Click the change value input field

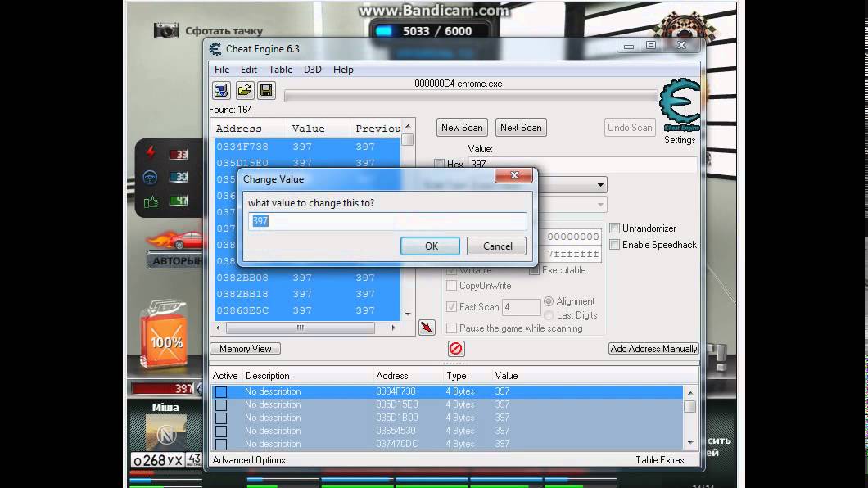(387, 221)
